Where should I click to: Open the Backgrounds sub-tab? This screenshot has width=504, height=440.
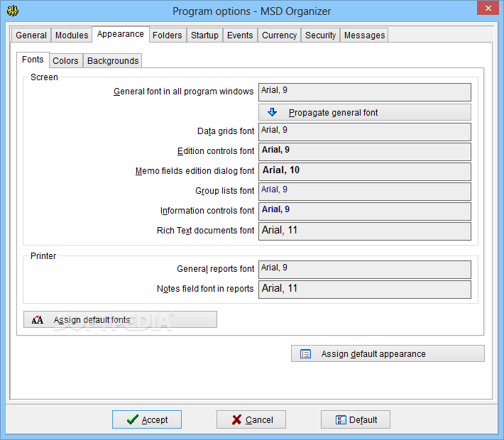(113, 61)
